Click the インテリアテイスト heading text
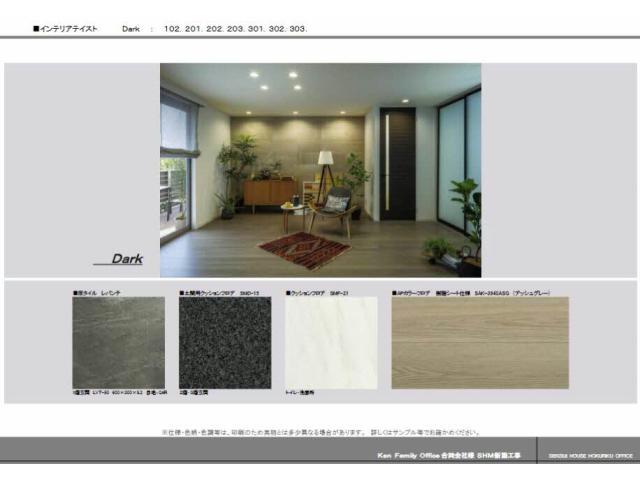Screen dimensions: 640x480 tap(66, 29)
